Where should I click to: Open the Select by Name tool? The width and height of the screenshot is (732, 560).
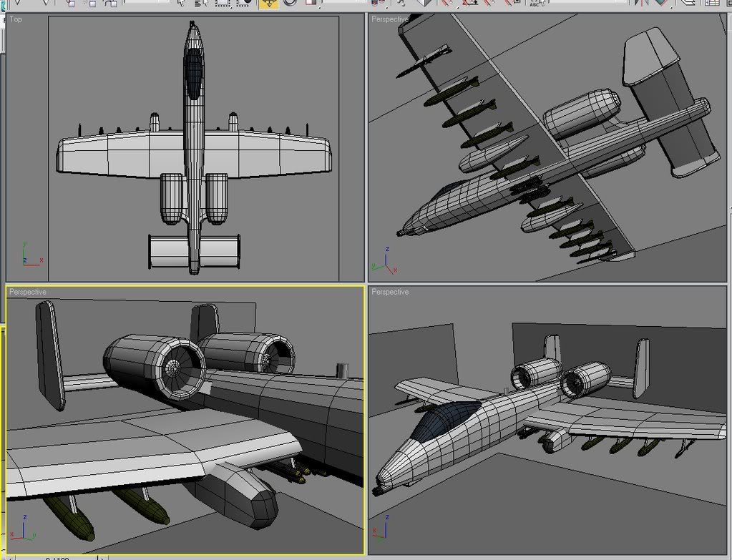point(202,3)
